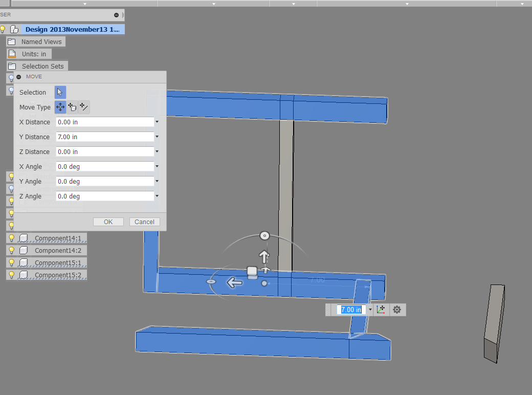
Task: Toggle the root design visibility bulb
Action: tap(3, 29)
